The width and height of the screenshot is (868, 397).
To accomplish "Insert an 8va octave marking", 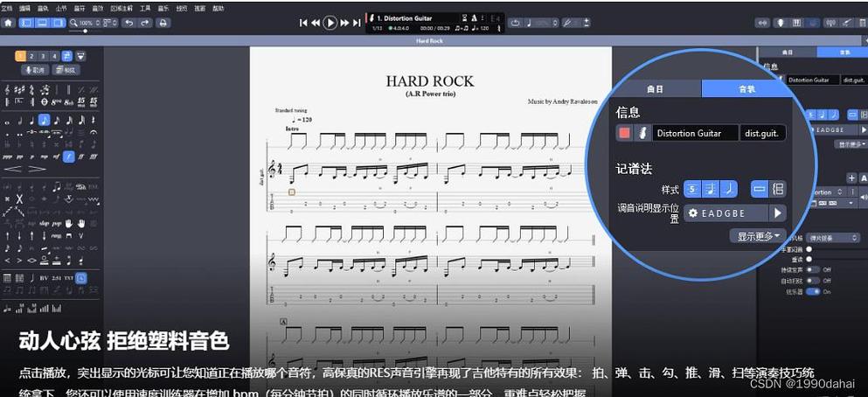I will point(56,102).
